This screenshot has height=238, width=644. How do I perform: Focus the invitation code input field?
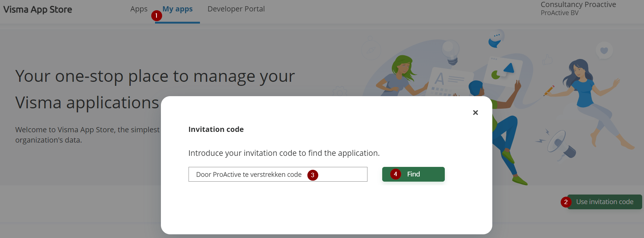point(278,174)
